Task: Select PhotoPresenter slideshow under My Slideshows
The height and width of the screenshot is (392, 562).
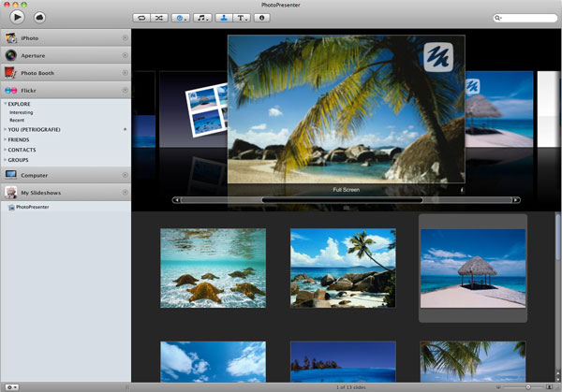Action: [x=32, y=207]
